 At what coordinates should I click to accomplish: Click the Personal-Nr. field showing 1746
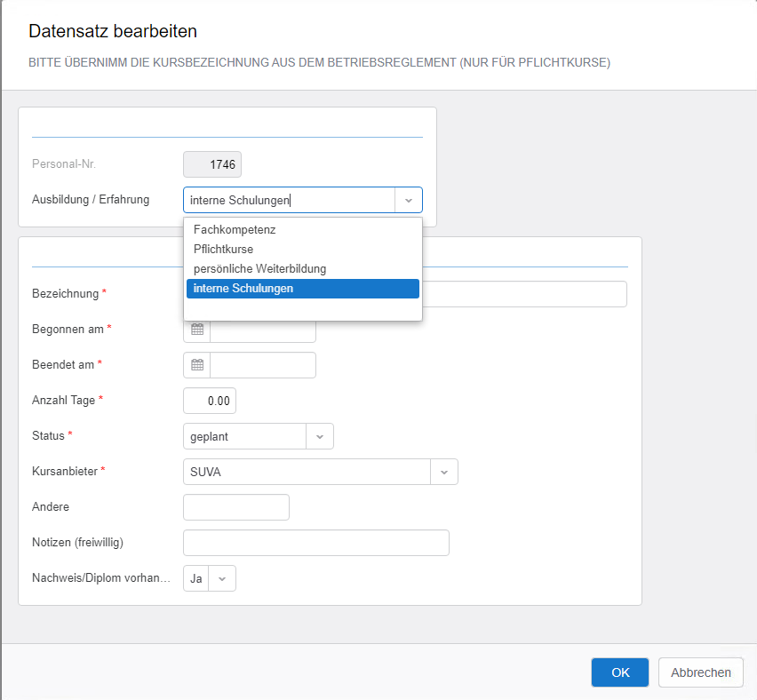click(x=212, y=164)
